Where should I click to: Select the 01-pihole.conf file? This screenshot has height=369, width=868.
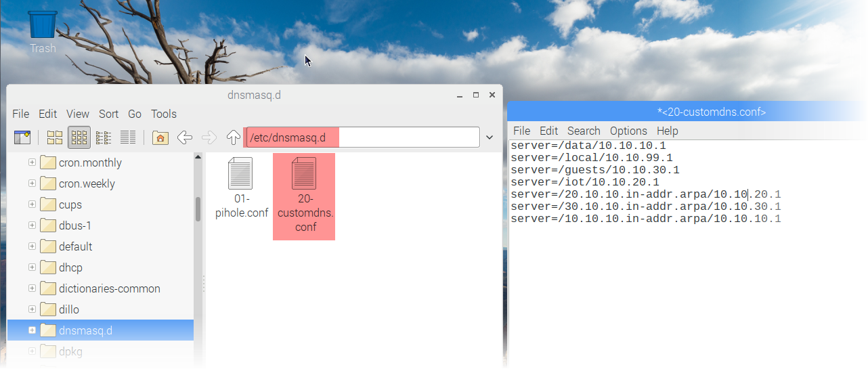click(x=242, y=187)
